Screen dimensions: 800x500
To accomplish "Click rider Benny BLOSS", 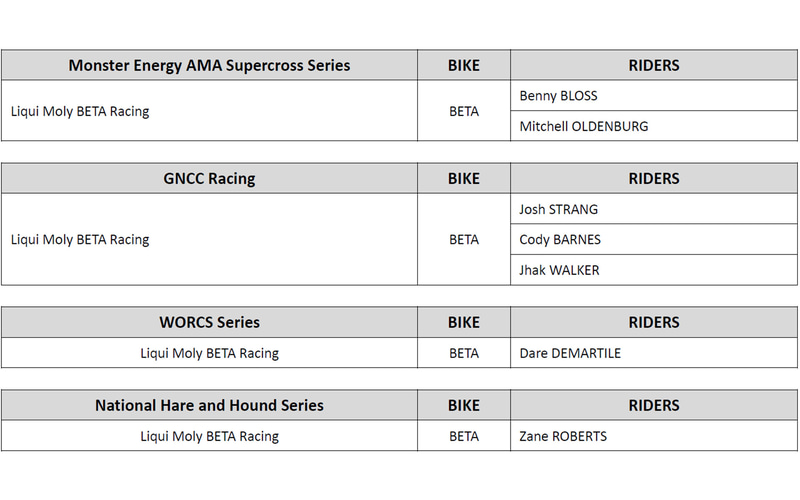I will pyautogui.click(x=559, y=96).
